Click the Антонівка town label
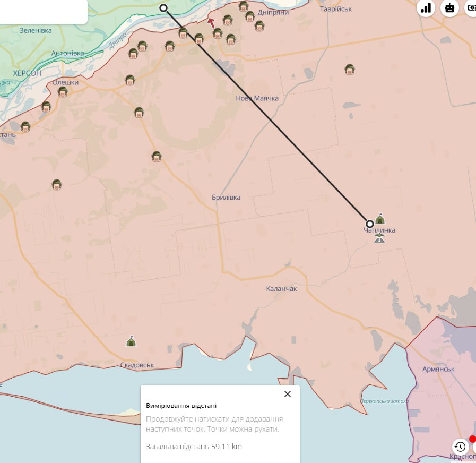The width and height of the screenshot is (476, 463). point(67,53)
